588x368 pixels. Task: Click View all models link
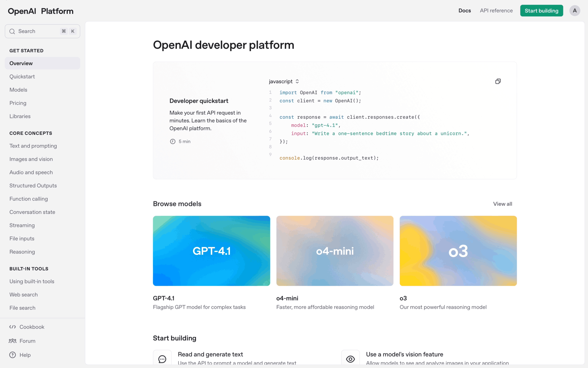click(x=502, y=204)
